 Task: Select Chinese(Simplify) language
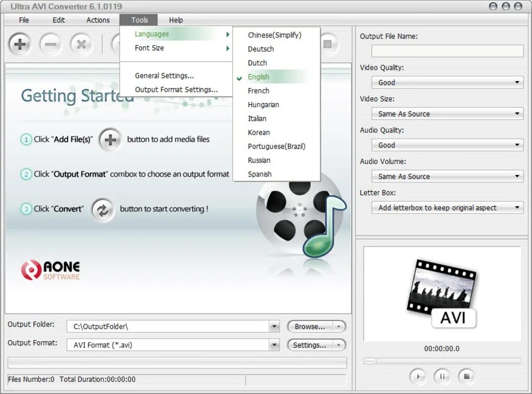[276, 35]
